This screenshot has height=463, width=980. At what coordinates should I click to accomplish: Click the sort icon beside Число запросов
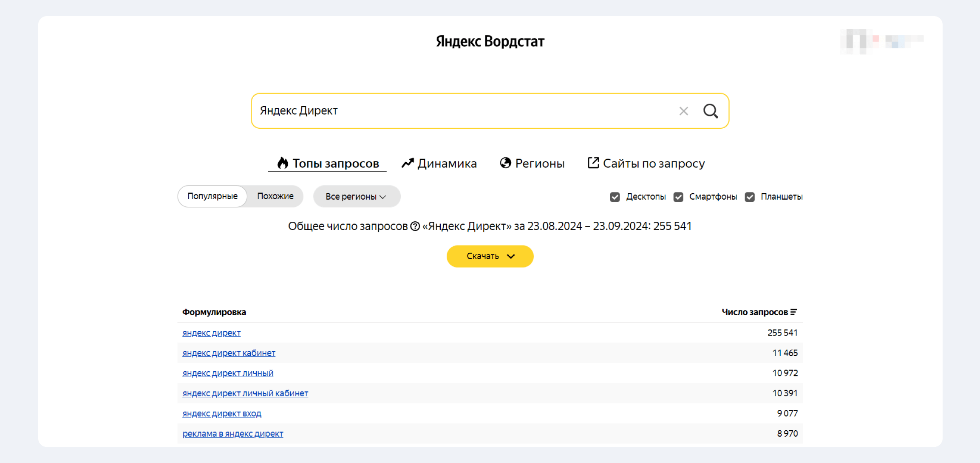(x=794, y=311)
